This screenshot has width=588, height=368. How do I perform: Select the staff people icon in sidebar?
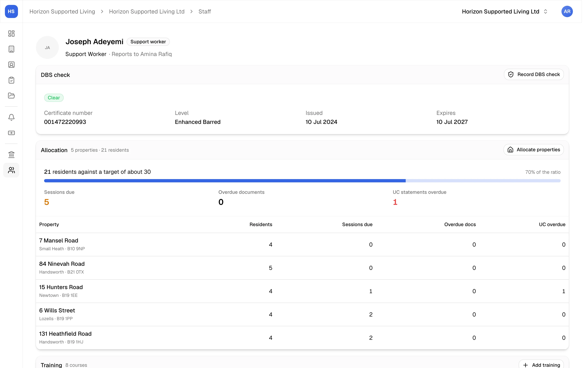pos(11,170)
